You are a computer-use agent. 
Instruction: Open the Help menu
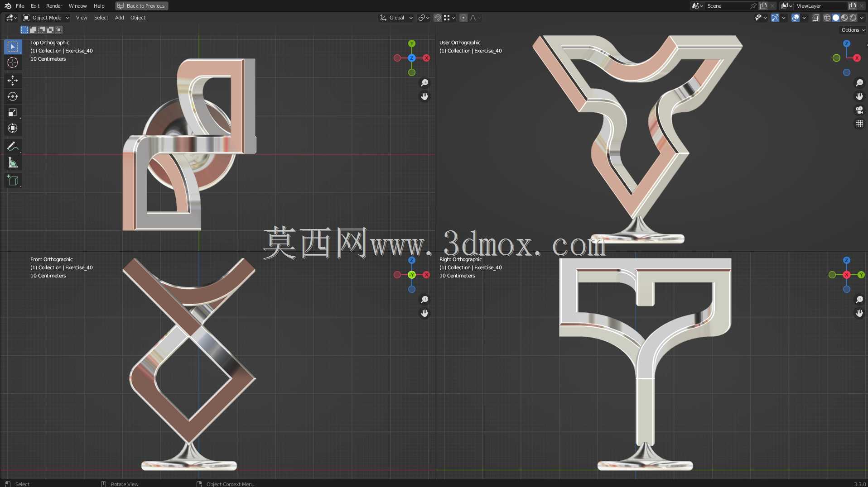99,6
